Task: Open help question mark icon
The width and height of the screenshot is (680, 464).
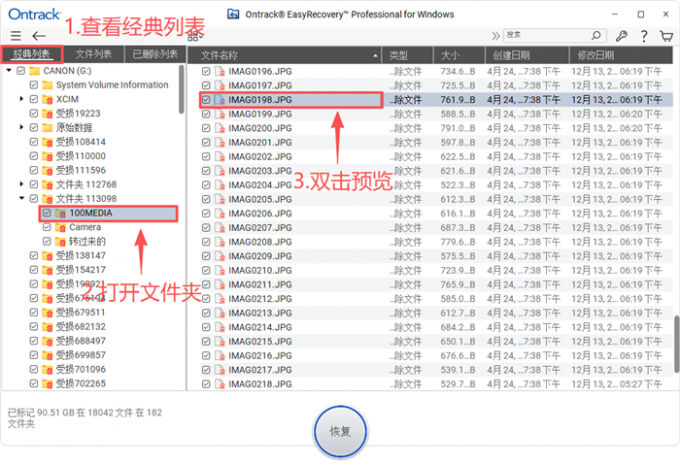Action: [x=644, y=36]
